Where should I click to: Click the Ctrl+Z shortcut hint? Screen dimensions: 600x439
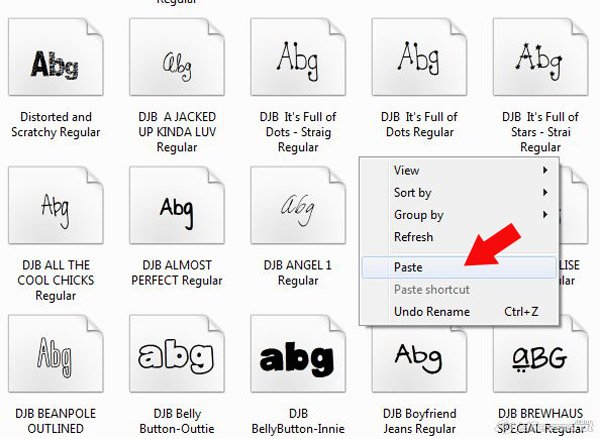click(521, 312)
